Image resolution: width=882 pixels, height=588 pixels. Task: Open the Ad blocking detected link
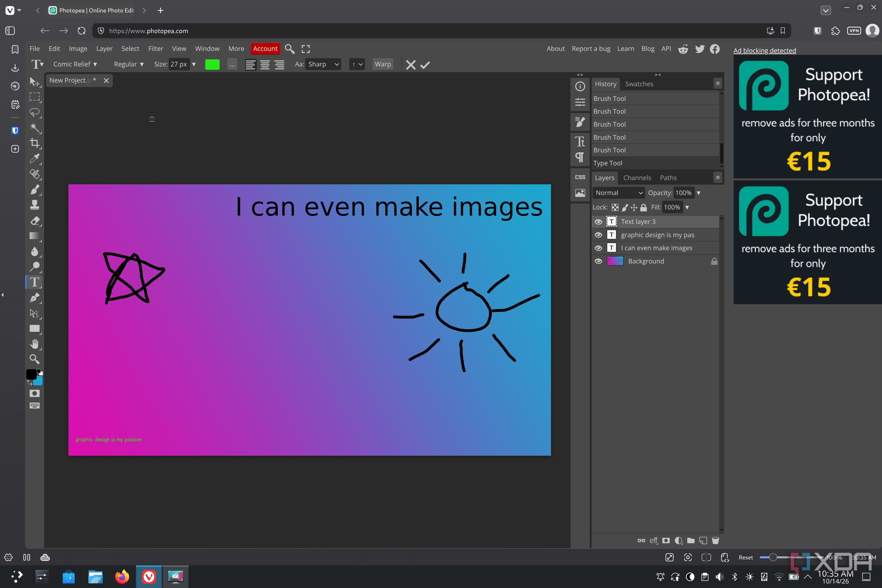[764, 51]
